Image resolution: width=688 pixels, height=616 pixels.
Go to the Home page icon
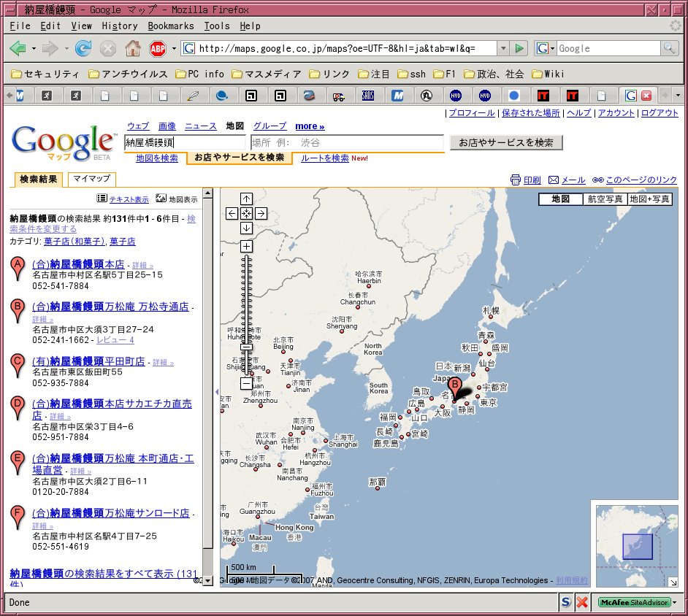point(132,48)
